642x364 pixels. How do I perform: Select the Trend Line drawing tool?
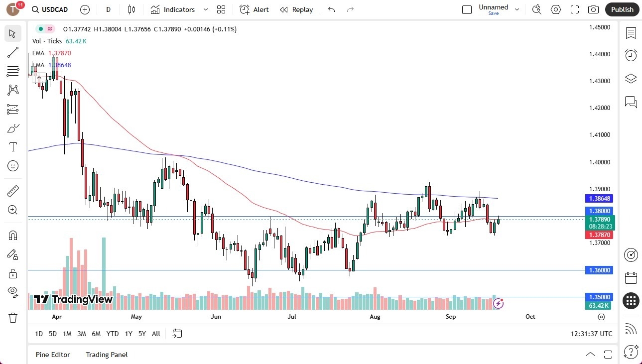pyautogui.click(x=12, y=52)
